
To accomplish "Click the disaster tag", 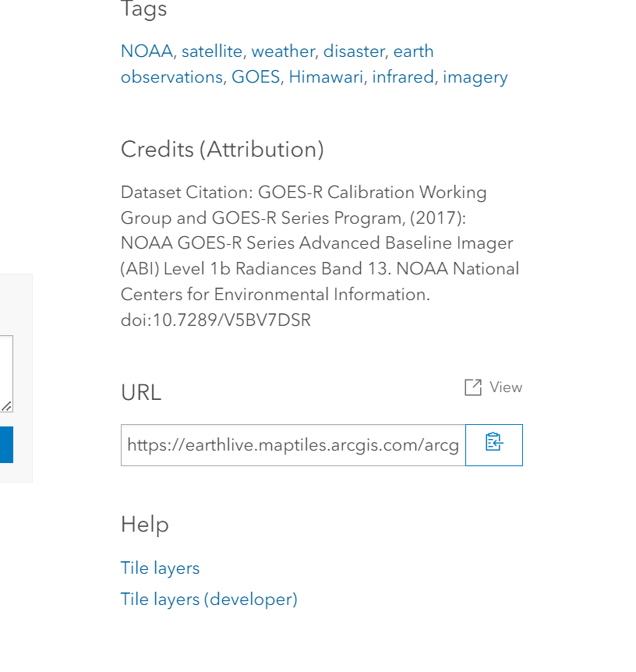I will [x=354, y=51].
